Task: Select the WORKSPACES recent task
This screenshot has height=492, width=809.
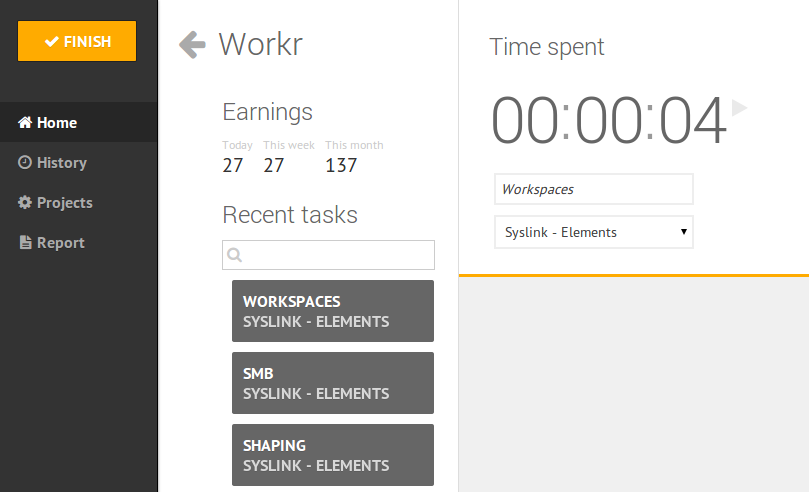Action: click(333, 311)
